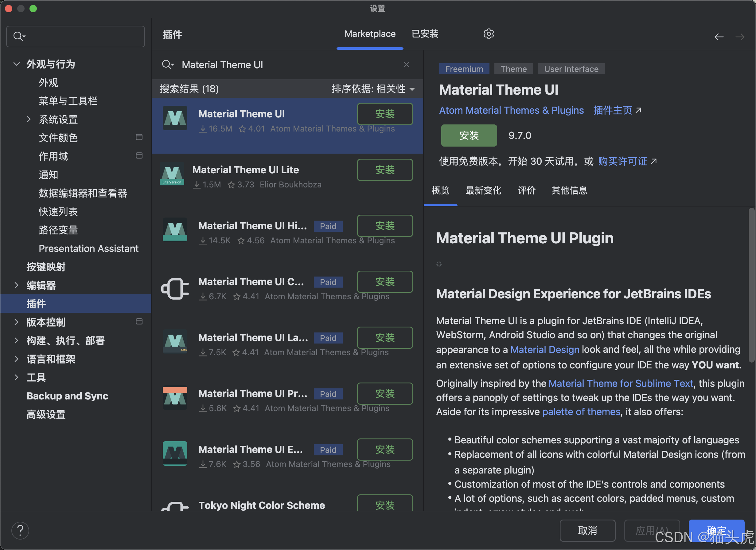Viewport: 756px width, 550px height.
Task: Open the 购买许可证 link
Action: tap(622, 161)
